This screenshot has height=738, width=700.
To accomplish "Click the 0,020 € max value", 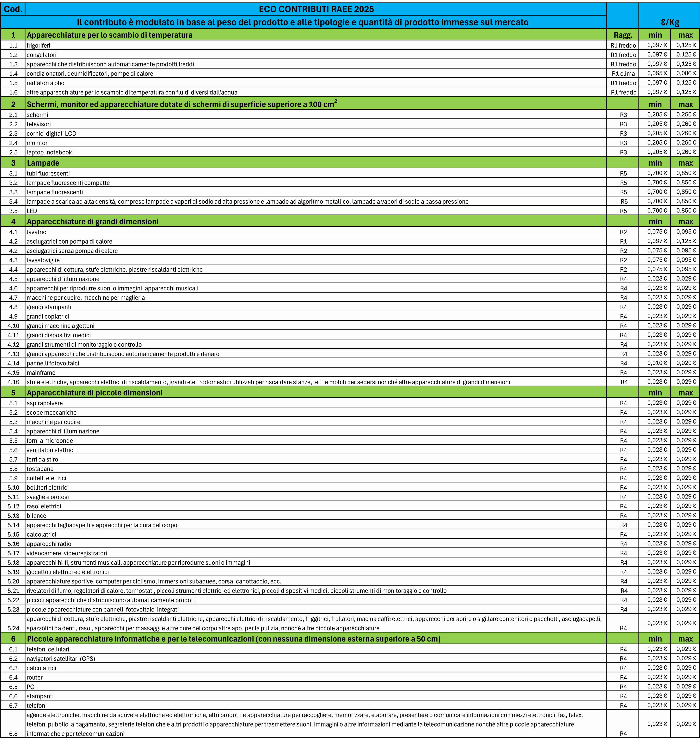I will [685, 363].
